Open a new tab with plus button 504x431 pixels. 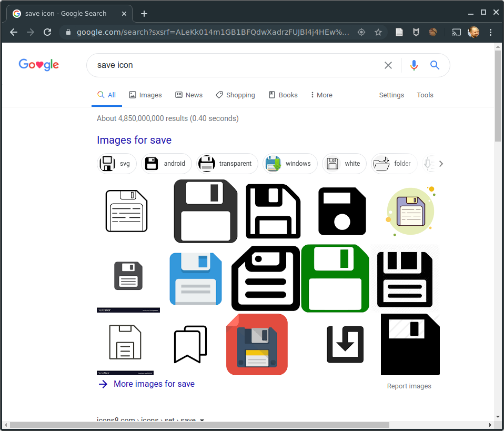click(144, 14)
